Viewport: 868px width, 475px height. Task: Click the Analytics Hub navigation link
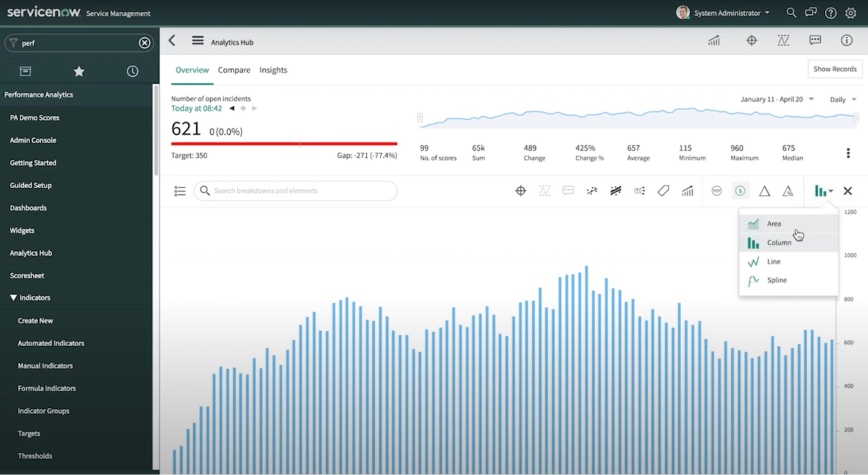pos(31,253)
